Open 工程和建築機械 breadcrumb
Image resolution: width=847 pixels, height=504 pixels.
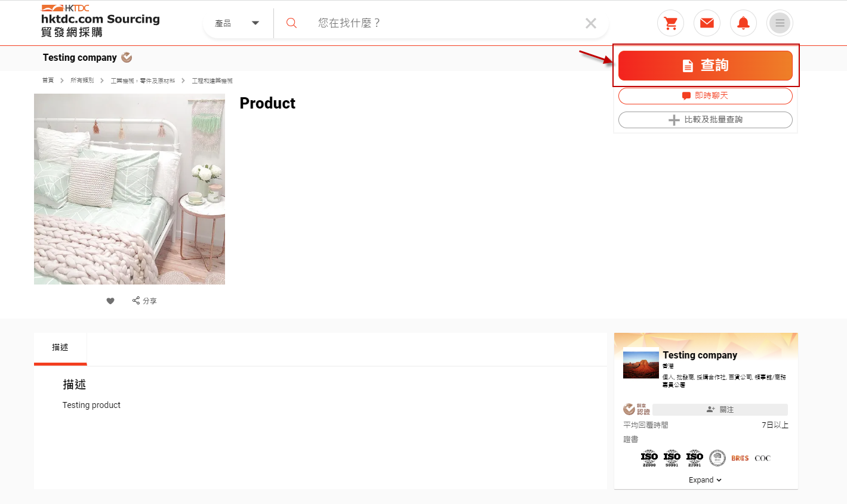tap(212, 81)
